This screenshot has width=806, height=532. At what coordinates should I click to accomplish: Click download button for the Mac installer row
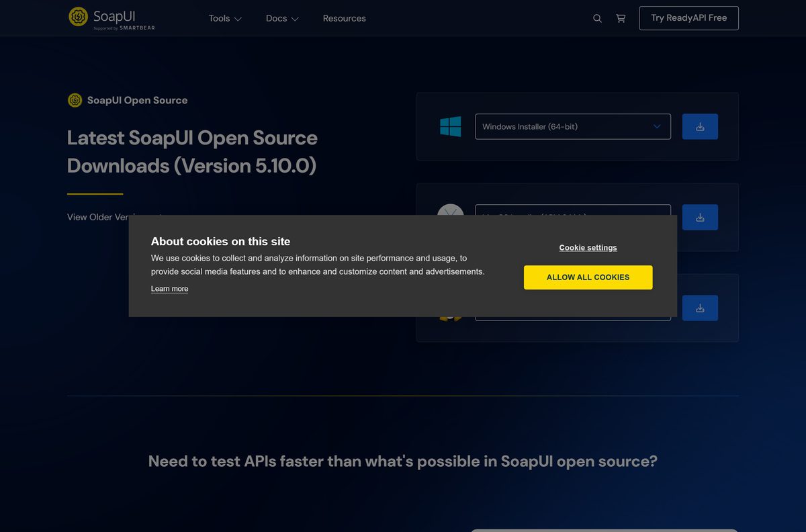point(700,216)
